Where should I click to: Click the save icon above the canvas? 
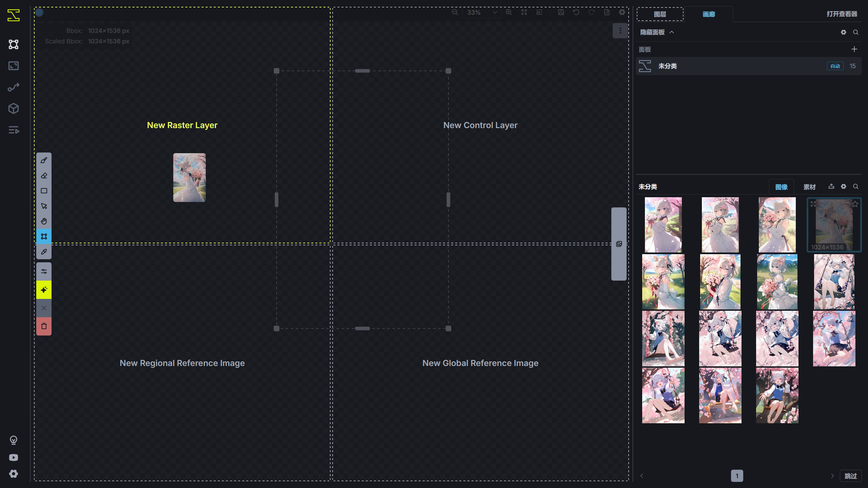coord(561,12)
